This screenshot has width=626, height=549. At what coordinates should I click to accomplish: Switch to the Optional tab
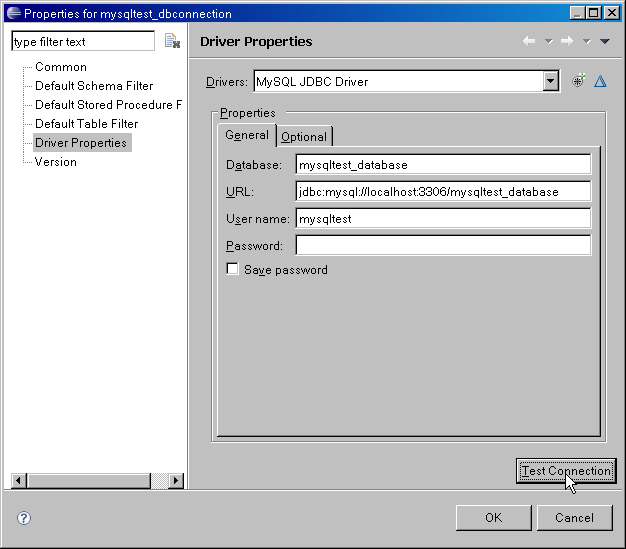(304, 136)
